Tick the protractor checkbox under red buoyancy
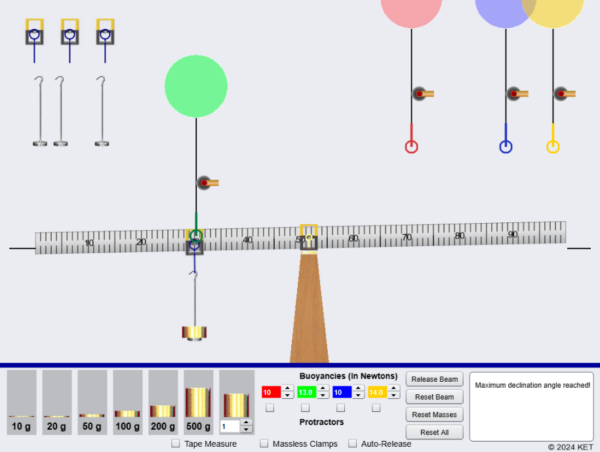The width and height of the screenshot is (600, 452). point(268,408)
